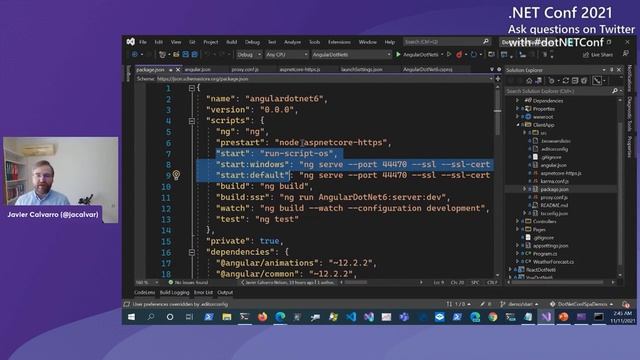The height and width of the screenshot is (360, 640).
Task: Collapse the root JSON object on line 1
Action: pos(191,88)
